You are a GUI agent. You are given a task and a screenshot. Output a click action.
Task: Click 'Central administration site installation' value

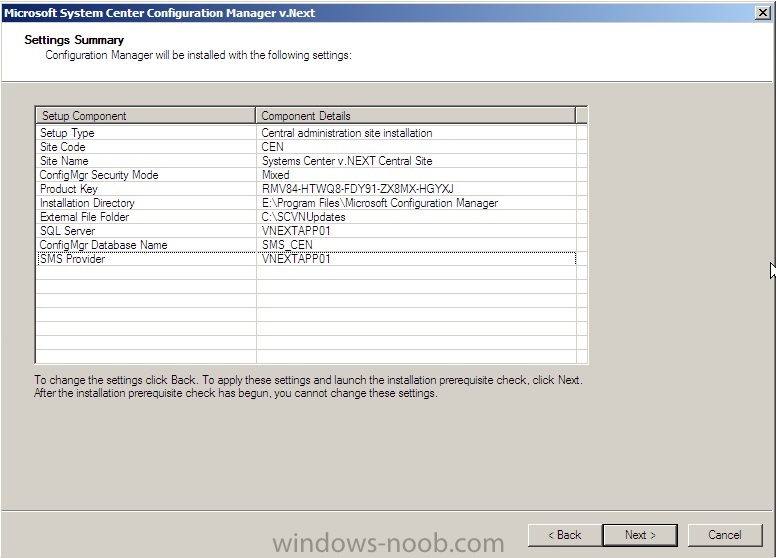[x=346, y=133]
